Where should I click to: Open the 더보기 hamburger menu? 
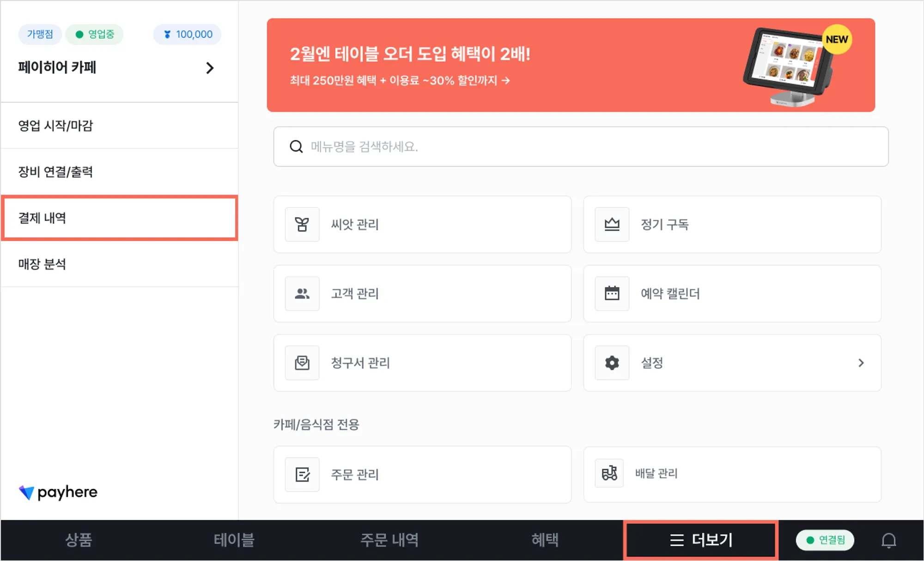(x=701, y=540)
